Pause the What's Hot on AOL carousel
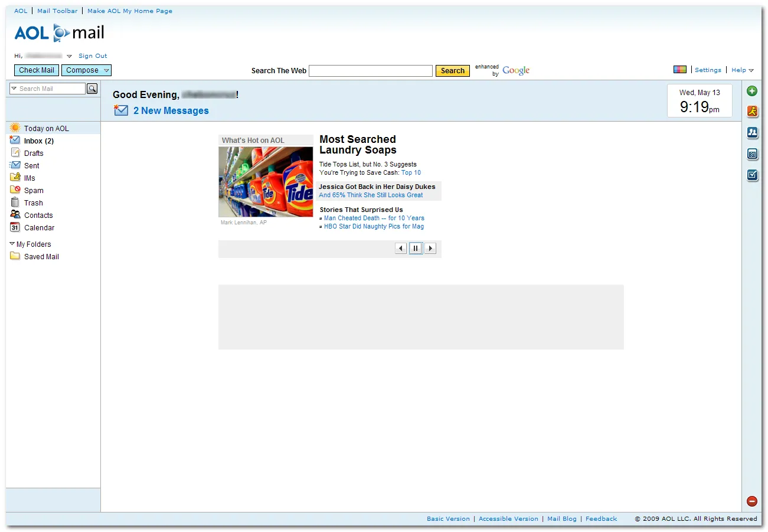 pyautogui.click(x=416, y=248)
